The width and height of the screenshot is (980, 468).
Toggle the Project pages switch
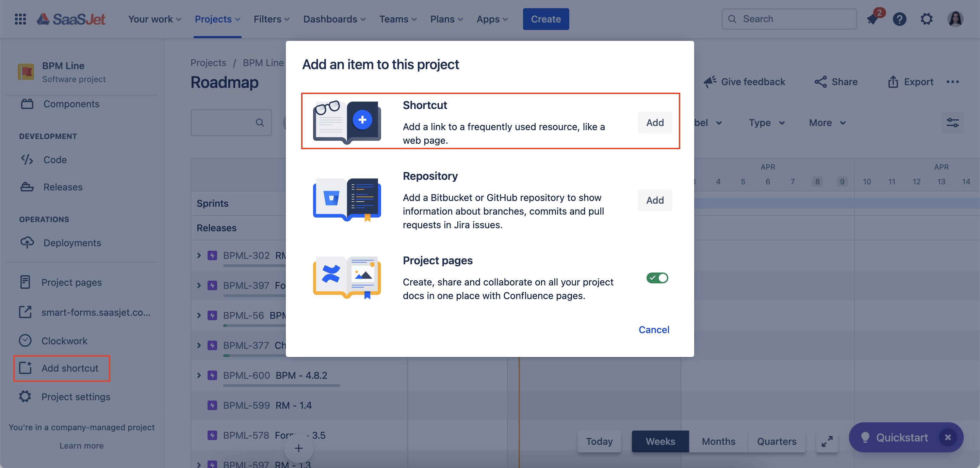click(x=657, y=278)
